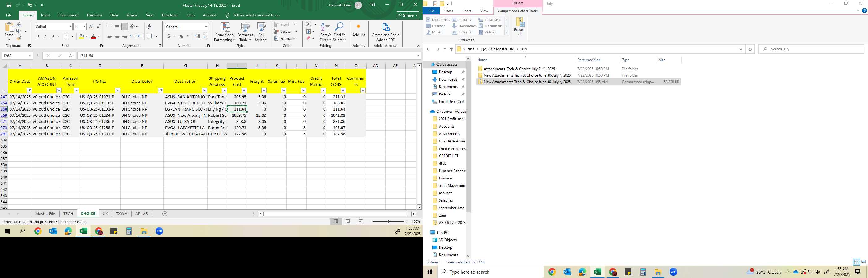Select the zipped New Attachments file

click(x=578, y=82)
